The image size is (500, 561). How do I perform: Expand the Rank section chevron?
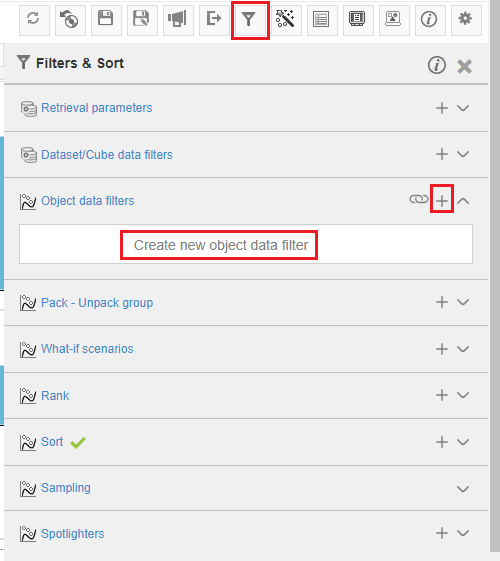[x=463, y=395]
